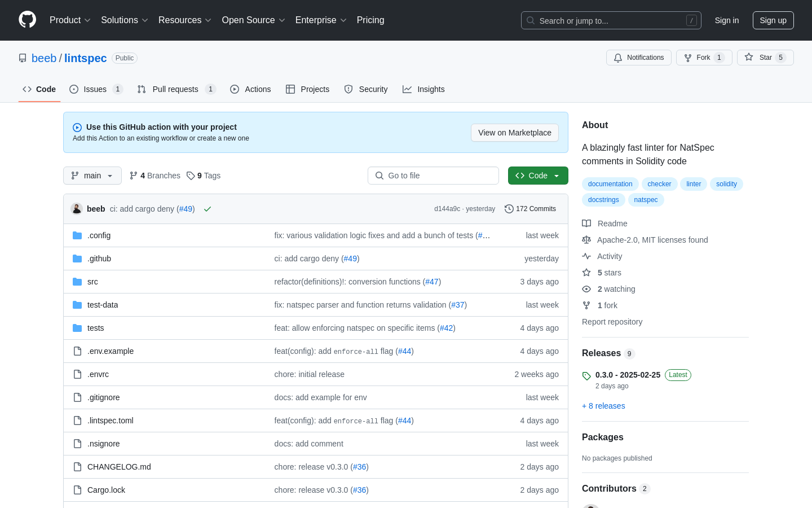This screenshot has width=812, height=508.
Task: Open the .lintspec.toml file
Action: pos(111,421)
